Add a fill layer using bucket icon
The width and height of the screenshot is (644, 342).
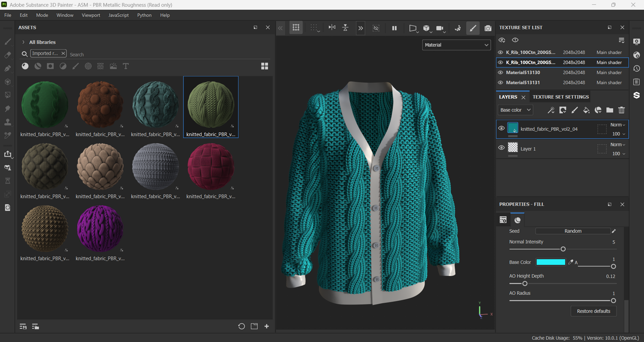(x=586, y=110)
